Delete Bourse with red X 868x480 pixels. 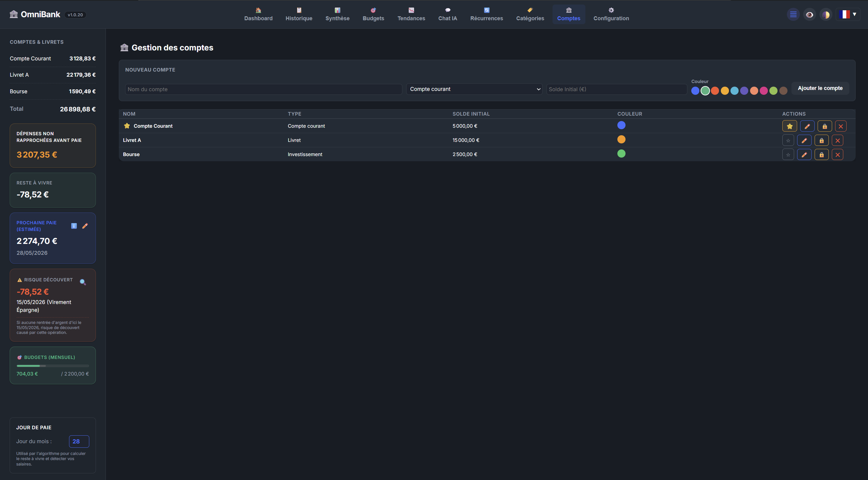coord(838,155)
